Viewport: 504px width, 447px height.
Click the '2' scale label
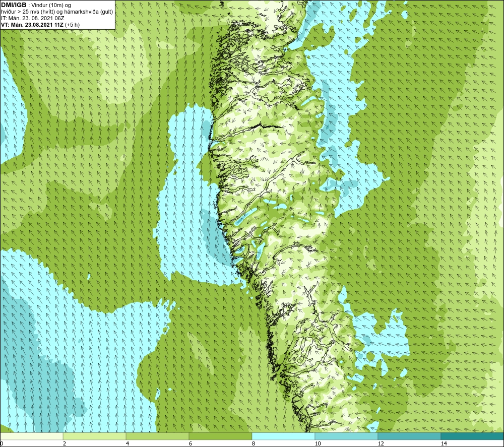tap(65, 444)
